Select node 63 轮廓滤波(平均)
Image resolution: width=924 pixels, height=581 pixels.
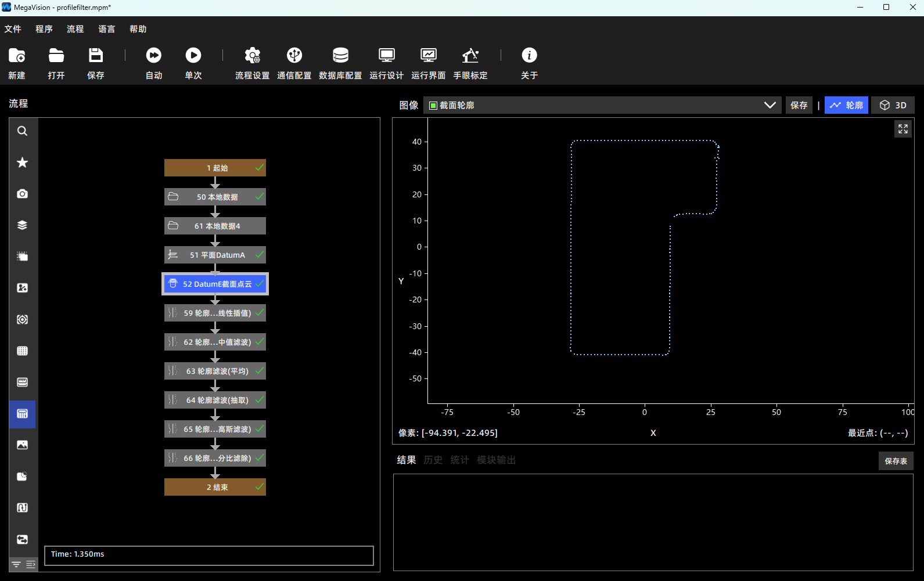[215, 371]
